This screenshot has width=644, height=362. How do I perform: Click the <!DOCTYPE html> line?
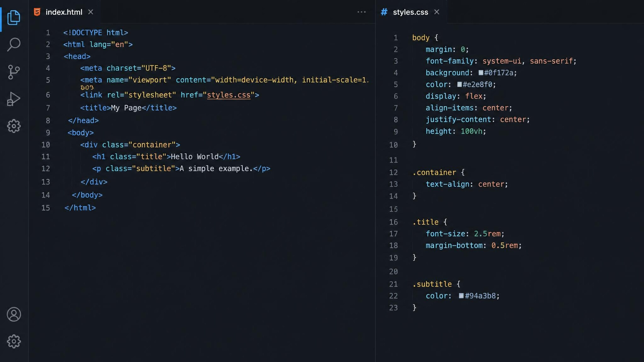(96, 33)
